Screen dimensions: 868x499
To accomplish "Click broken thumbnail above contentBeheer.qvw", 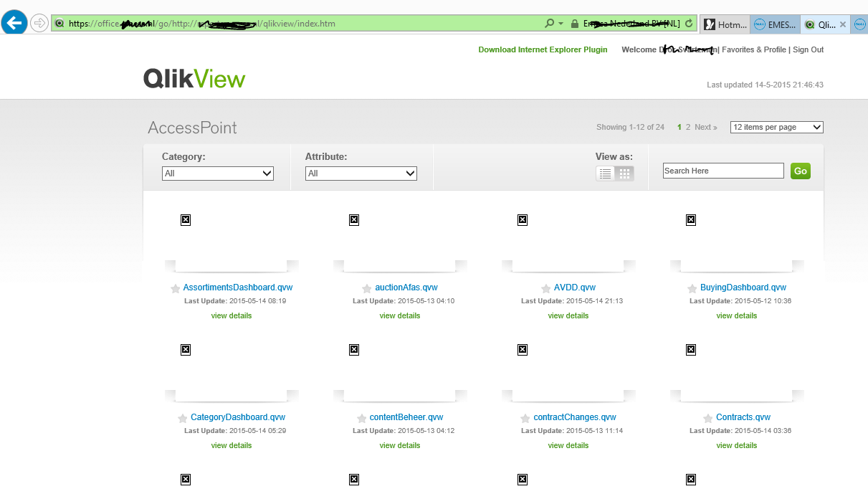I will [x=354, y=350].
